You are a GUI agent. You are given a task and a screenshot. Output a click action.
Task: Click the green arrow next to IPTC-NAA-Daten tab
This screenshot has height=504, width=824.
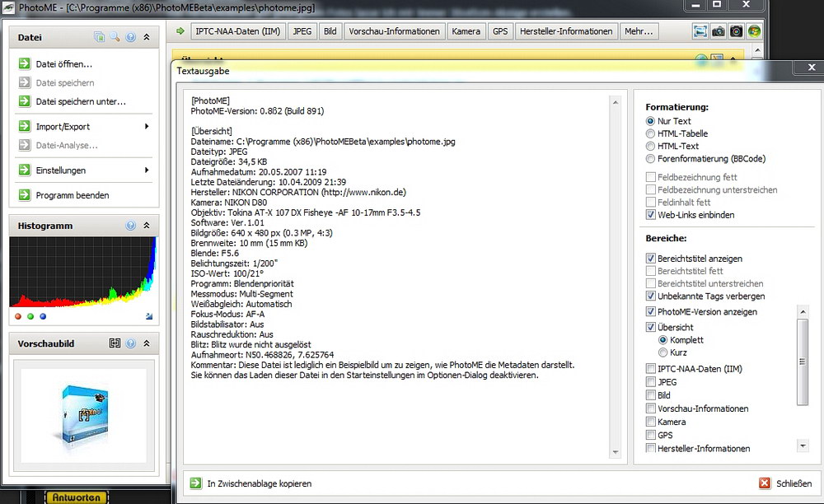[x=180, y=31]
